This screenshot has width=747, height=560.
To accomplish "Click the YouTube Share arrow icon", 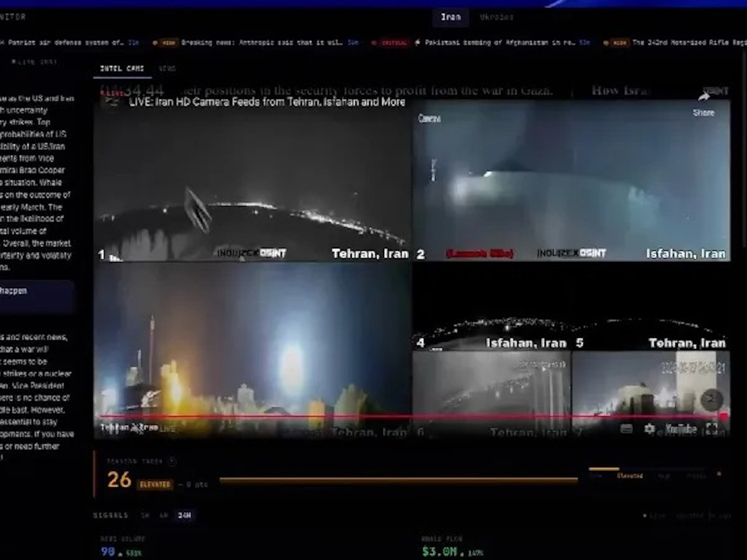I will [x=703, y=98].
